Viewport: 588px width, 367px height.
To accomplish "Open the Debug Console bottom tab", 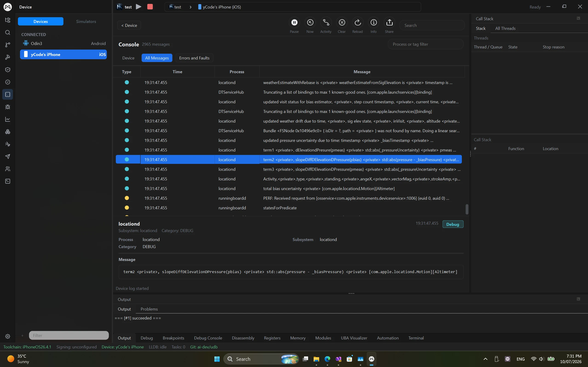I will (x=208, y=338).
